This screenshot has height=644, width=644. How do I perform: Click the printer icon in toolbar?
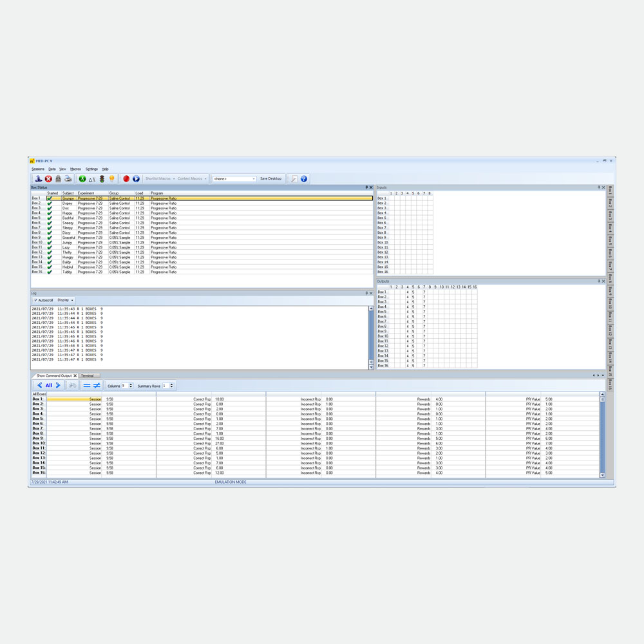68,178
